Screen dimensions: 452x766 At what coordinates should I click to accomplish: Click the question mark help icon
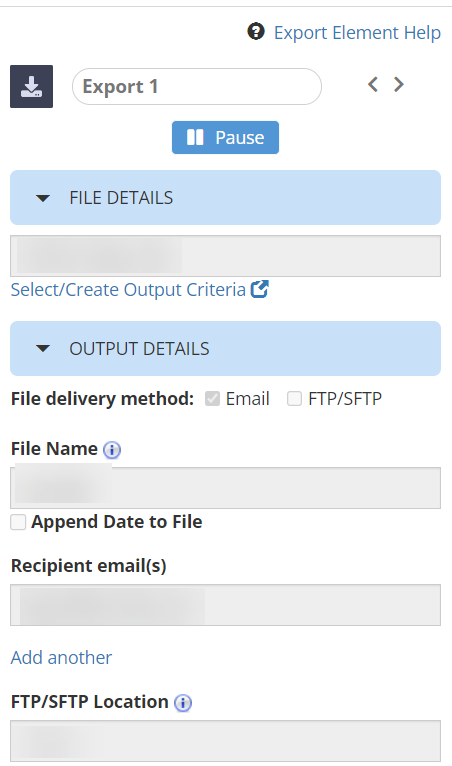click(x=256, y=32)
